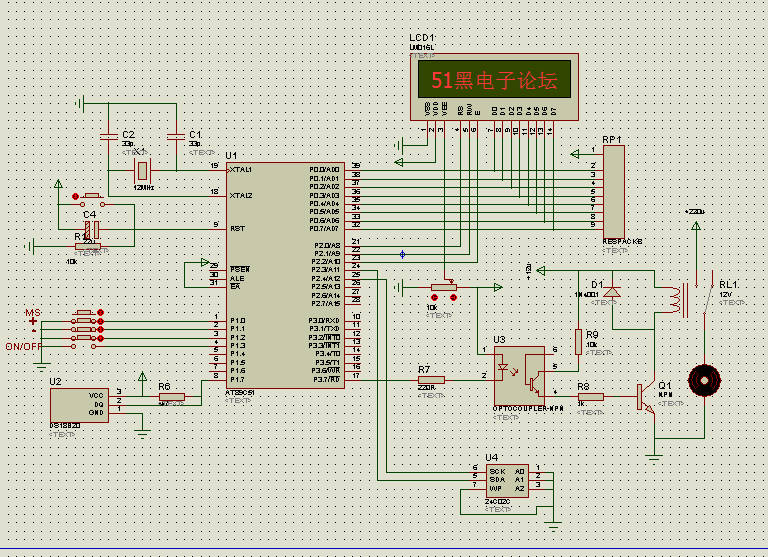Select the RP1 resistor pack
The width and height of the screenshot is (768, 557).
click(613, 190)
